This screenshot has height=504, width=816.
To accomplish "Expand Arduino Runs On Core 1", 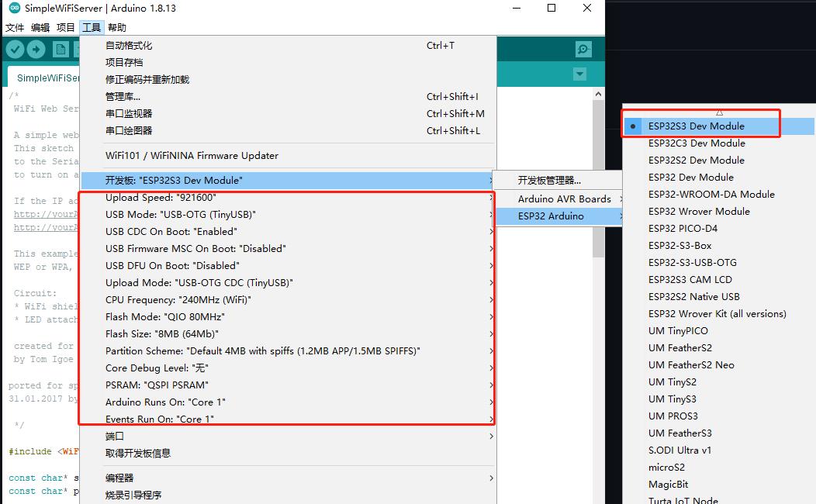I will point(288,402).
